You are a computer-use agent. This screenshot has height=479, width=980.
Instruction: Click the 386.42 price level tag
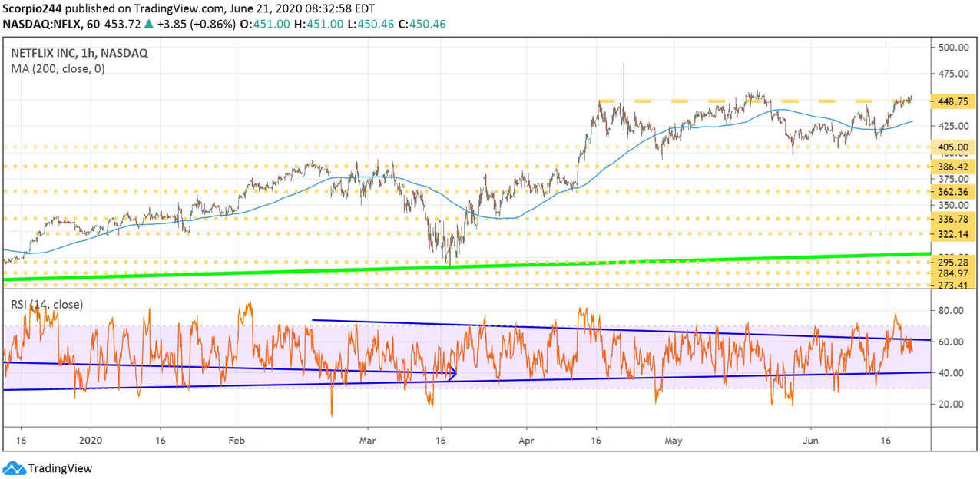(952, 166)
